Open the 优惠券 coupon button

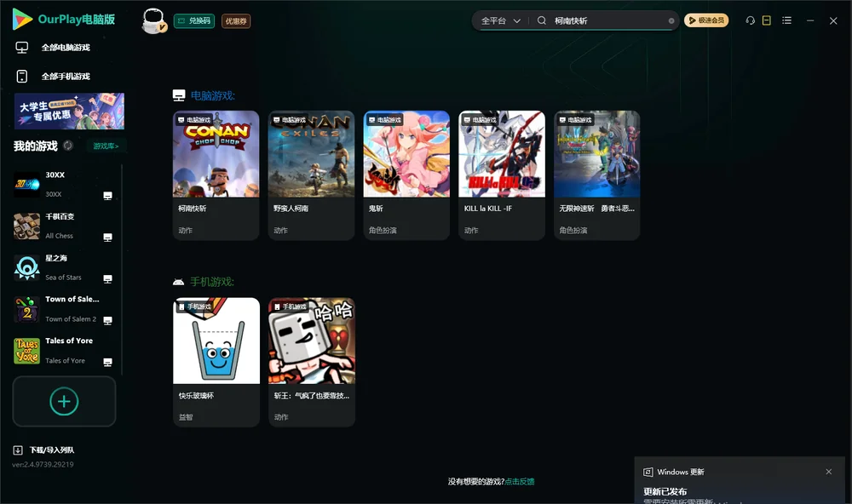(236, 21)
